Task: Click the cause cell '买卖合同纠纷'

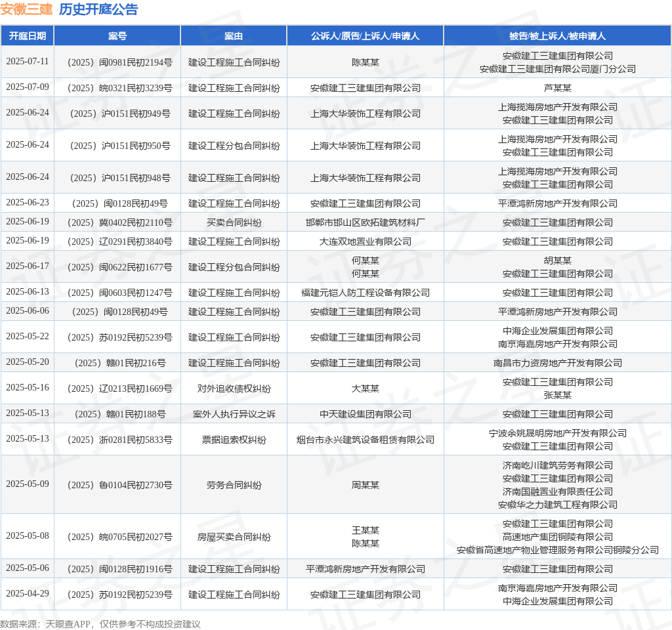Action: point(234,223)
